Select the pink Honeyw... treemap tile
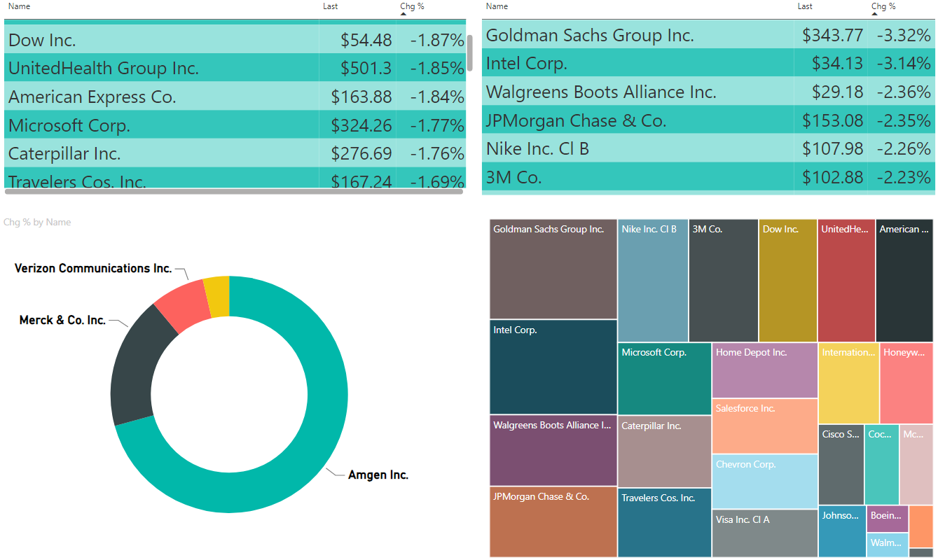Viewport: 938px width, 560px height. click(906, 384)
